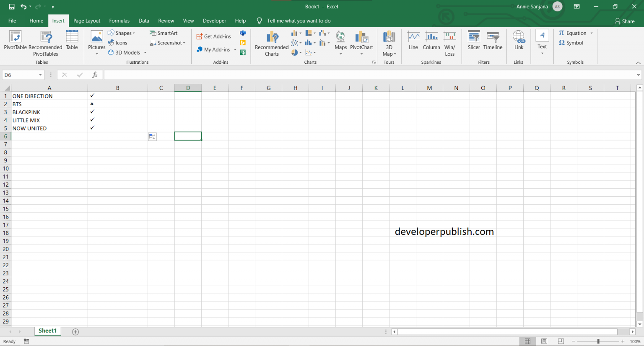This screenshot has height=346, width=644.
Task: Open the Developer tab
Action: (214, 21)
